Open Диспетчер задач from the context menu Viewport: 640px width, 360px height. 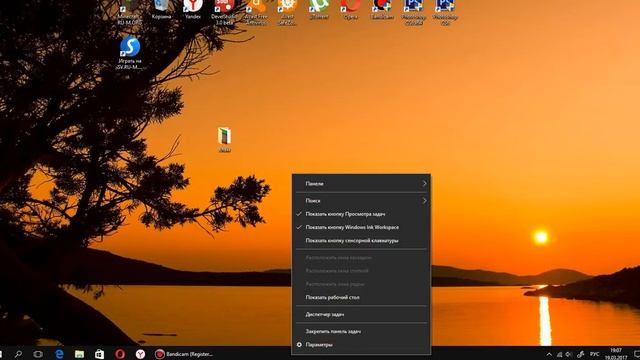pos(361,314)
